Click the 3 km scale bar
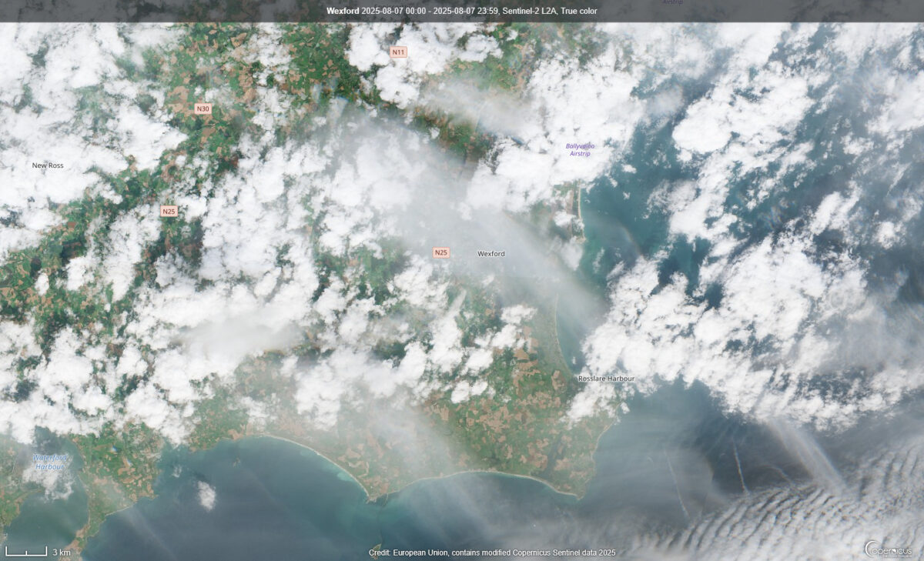The height and width of the screenshot is (561, 924). coord(27,552)
